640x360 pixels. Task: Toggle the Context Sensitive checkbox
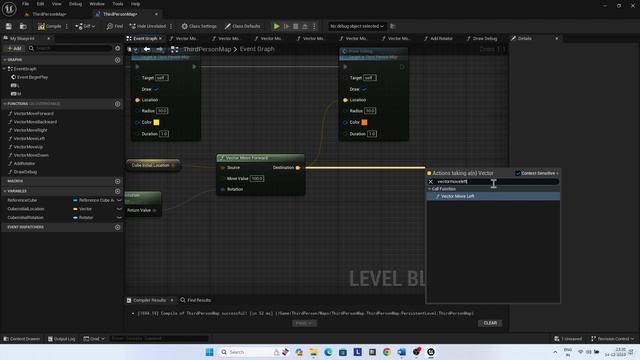coord(518,173)
